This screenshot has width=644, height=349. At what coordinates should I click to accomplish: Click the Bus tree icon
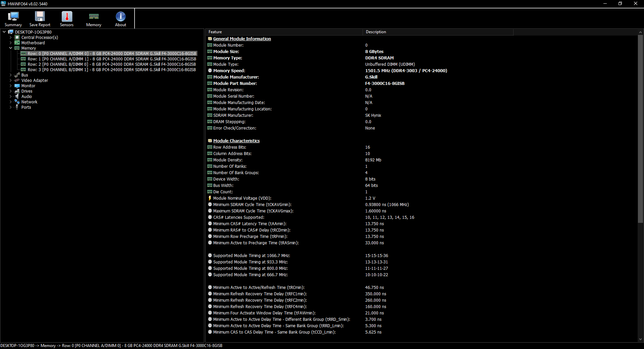[x=17, y=75]
